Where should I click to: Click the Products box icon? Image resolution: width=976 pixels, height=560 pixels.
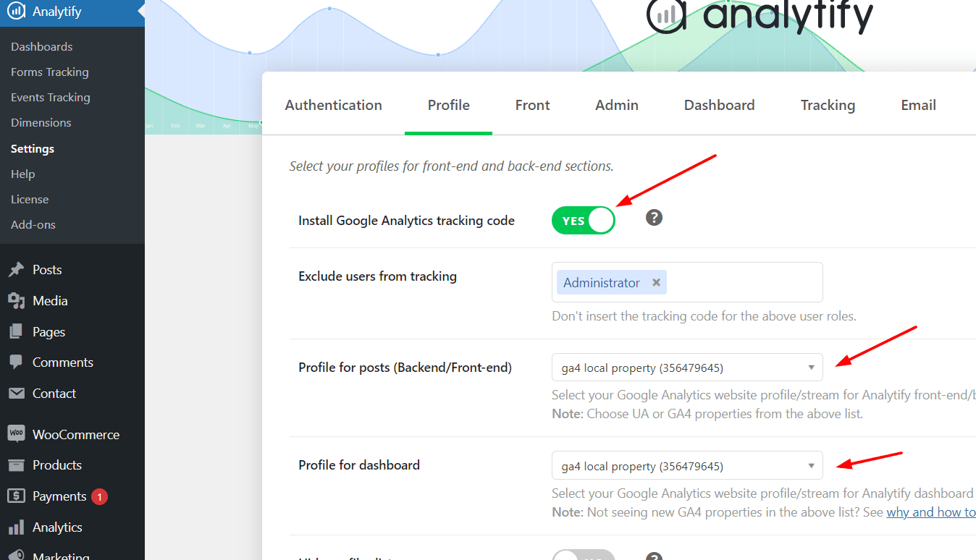pos(16,465)
